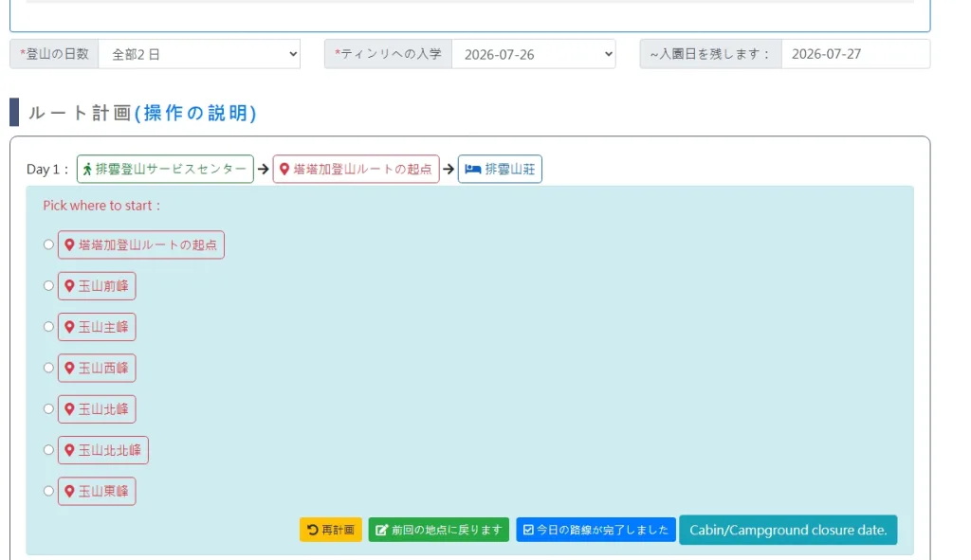971x560 pixels.
Task: Click the map pin icon of 玉山北峰
Action: pyautogui.click(x=69, y=409)
